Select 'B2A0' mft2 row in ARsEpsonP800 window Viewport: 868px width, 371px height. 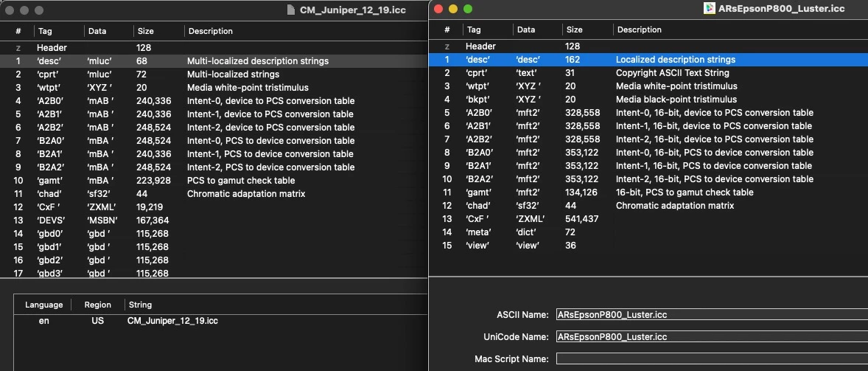pos(648,152)
